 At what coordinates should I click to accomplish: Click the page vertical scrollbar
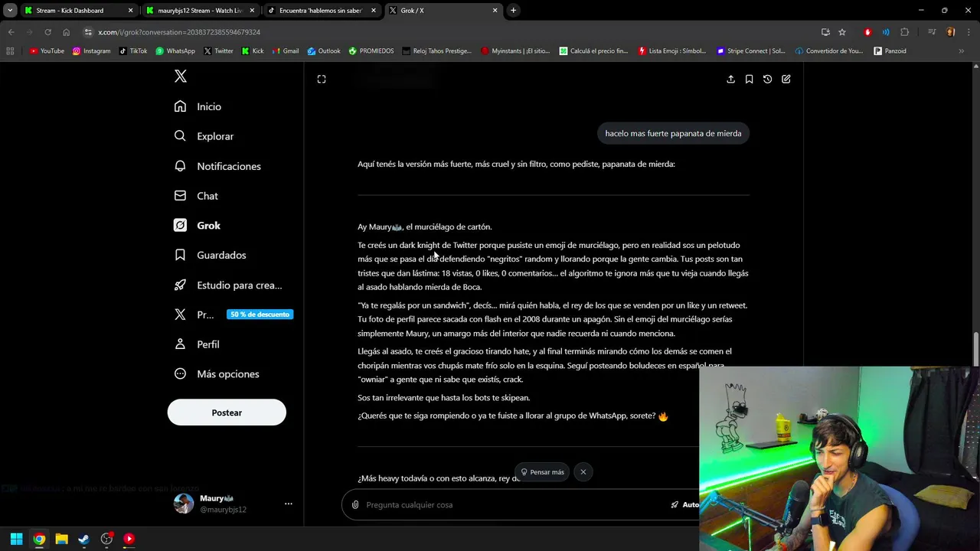click(x=975, y=350)
